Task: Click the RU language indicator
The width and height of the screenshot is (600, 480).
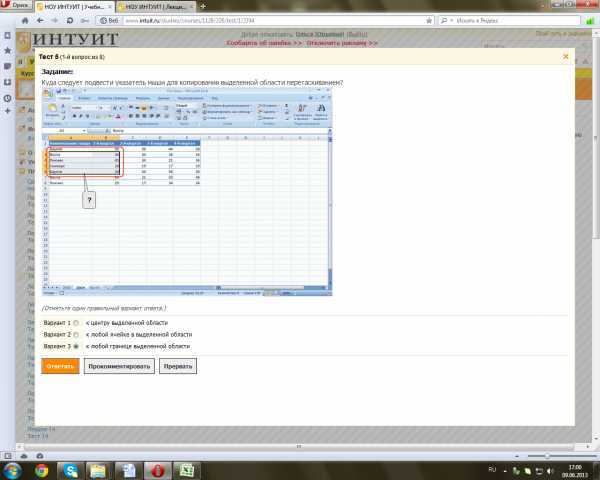Action: click(x=492, y=470)
